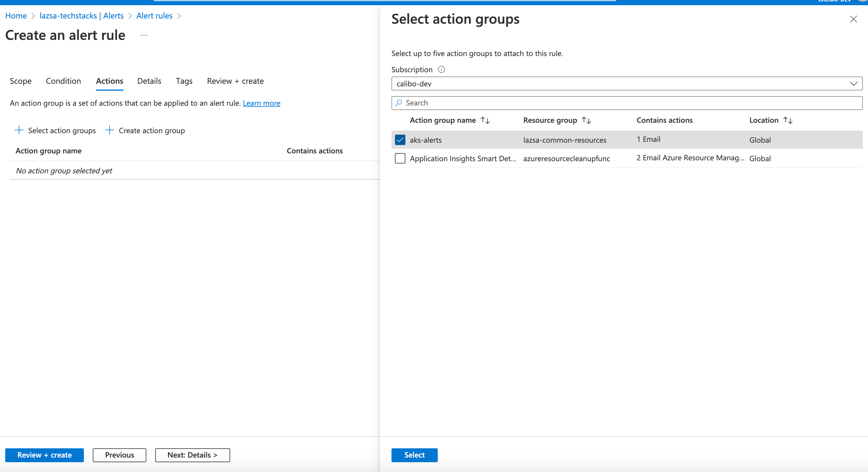Sort by Location arrows

point(788,120)
